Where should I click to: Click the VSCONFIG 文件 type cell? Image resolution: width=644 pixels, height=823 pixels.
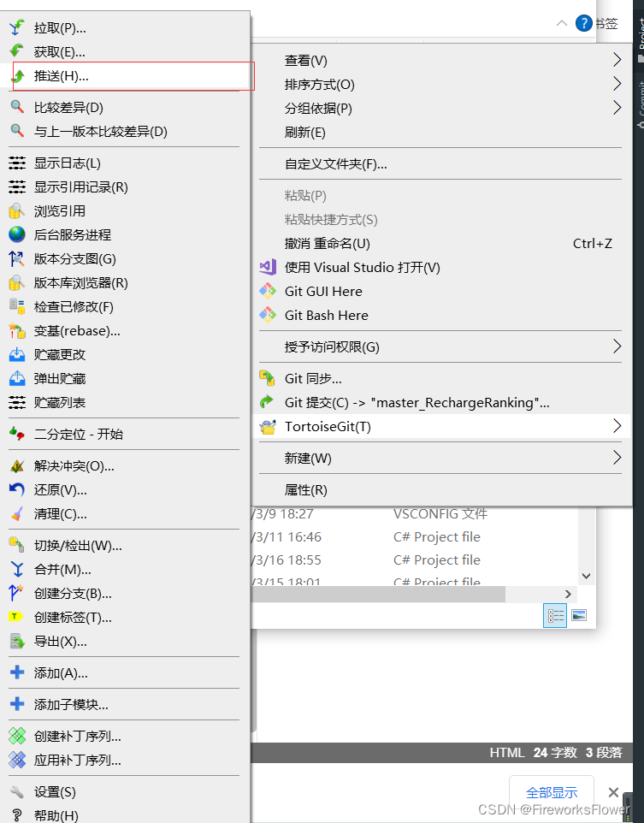pos(440,513)
